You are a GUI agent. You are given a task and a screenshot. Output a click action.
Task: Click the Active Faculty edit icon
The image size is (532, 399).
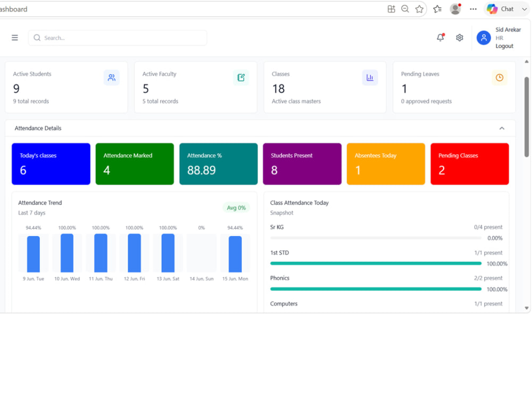coord(241,78)
